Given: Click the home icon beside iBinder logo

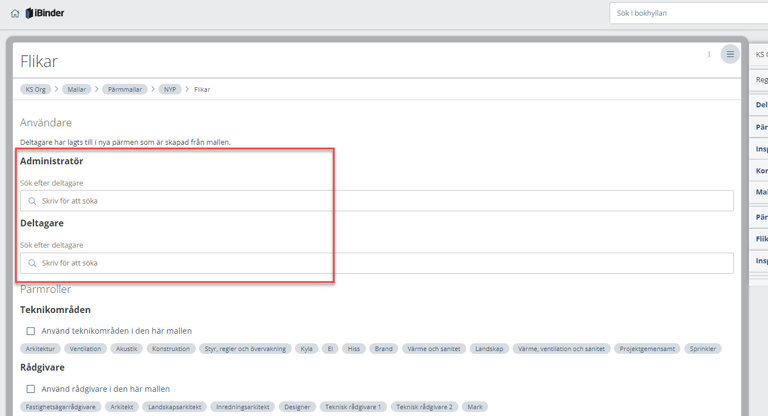Looking at the screenshot, I should pos(14,13).
